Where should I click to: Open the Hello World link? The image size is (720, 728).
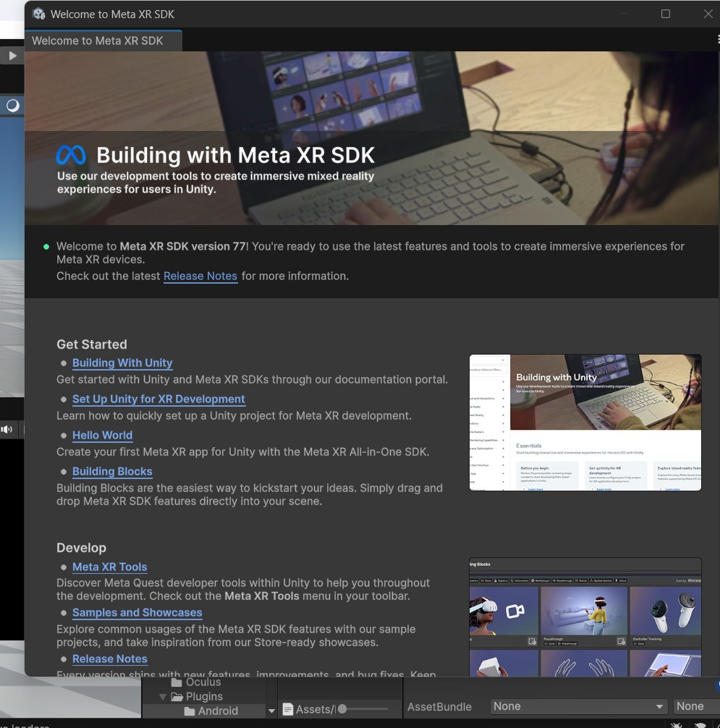pyautogui.click(x=102, y=435)
